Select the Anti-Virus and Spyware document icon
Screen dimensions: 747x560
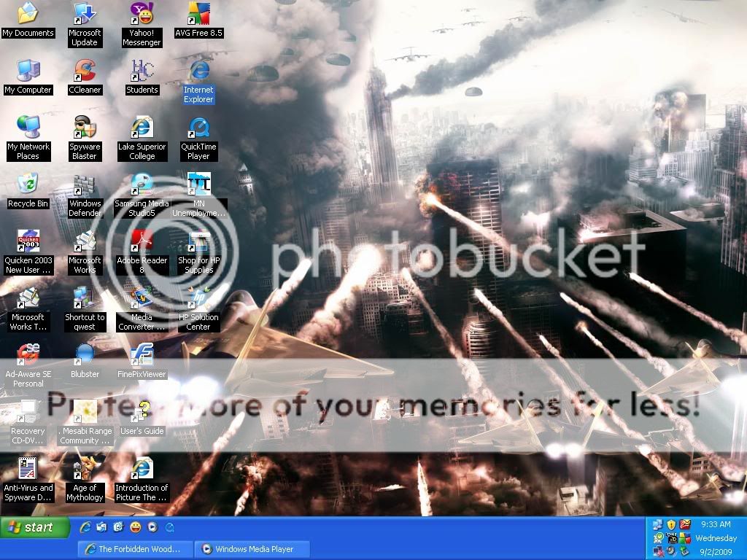pyautogui.click(x=28, y=479)
